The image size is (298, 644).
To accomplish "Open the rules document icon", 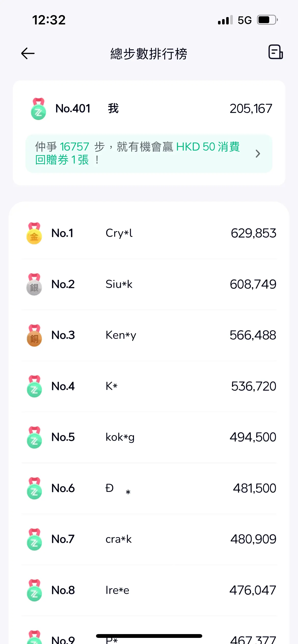I will click(x=276, y=52).
